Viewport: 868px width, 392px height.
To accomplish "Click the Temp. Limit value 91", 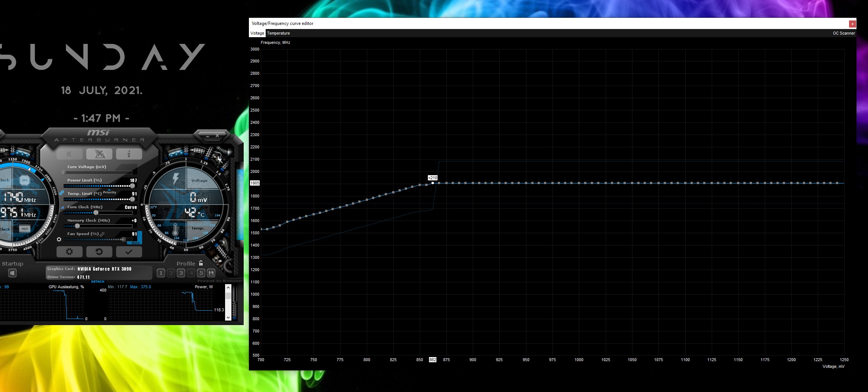I will 135,194.
